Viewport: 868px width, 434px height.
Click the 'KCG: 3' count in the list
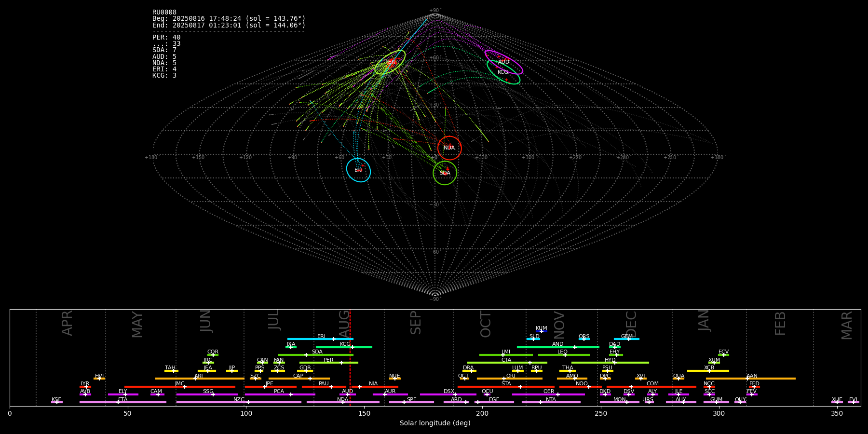pyautogui.click(x=164, y=76)
